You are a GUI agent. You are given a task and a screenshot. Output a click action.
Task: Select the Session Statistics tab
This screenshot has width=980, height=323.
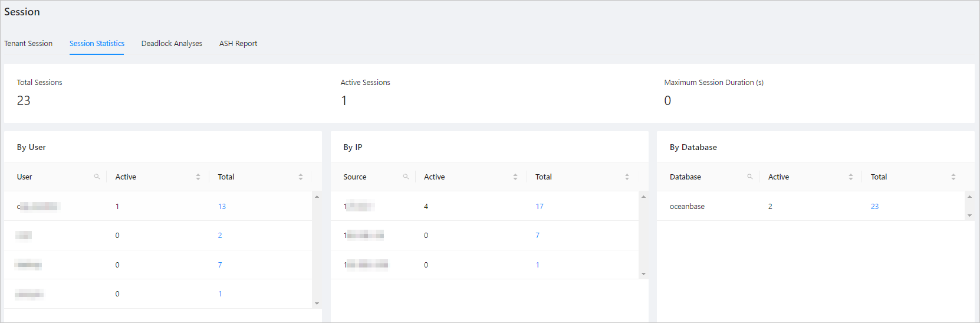[97, 44]
